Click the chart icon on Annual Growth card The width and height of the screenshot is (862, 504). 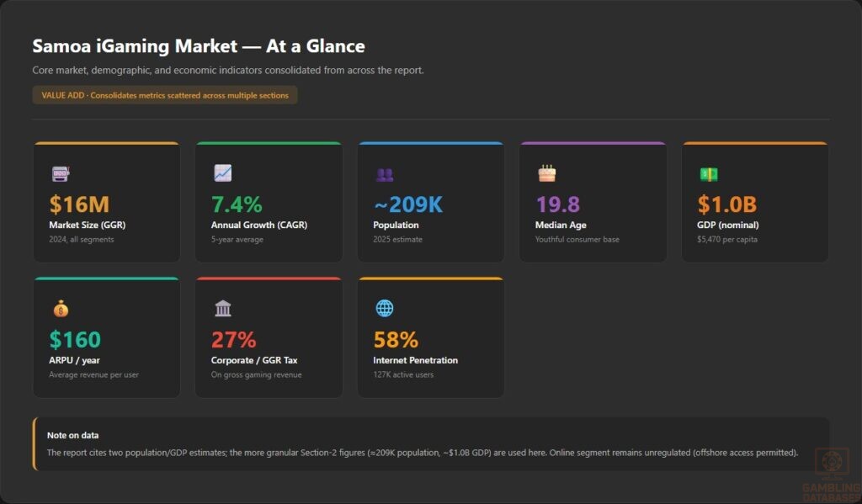[x=222, y=173]
